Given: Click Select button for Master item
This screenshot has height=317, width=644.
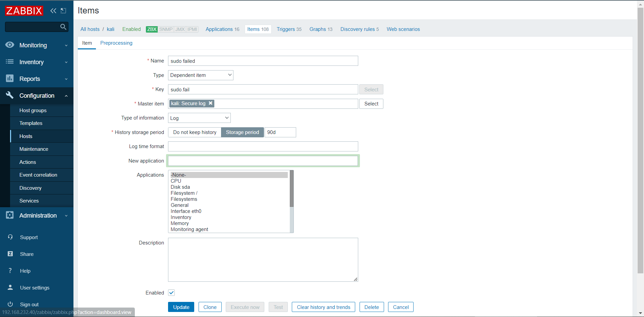Looking at the screenshot, I should coord(371,104).
